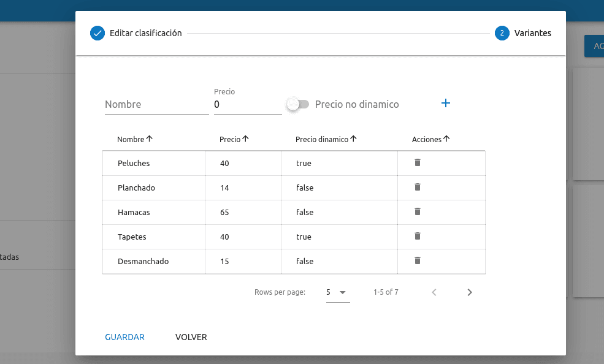Add new variant with the plus icon

[x=445, y=103]
